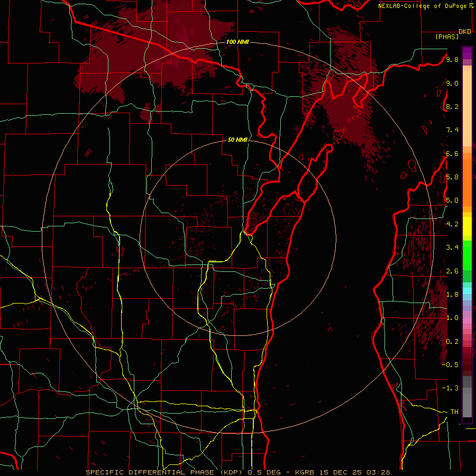Click the 4.2 scale value
This screenshot has width=476, height=476.
[452, 224]
